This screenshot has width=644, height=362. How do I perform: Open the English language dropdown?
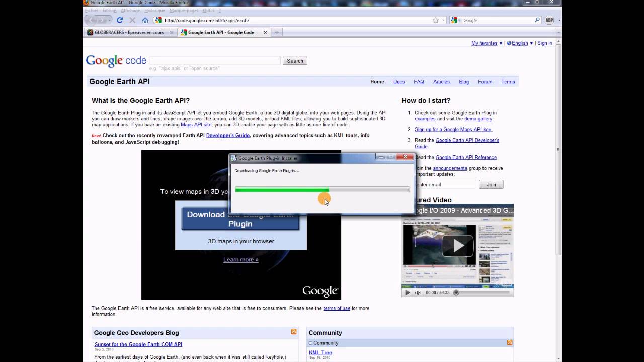pyautogui.click(x=522, y=43)
